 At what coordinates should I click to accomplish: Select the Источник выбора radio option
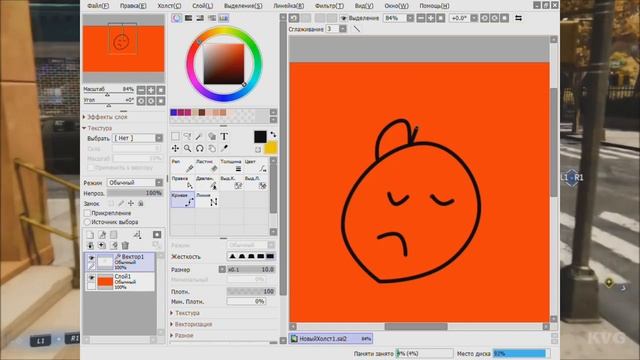[87, 222]
